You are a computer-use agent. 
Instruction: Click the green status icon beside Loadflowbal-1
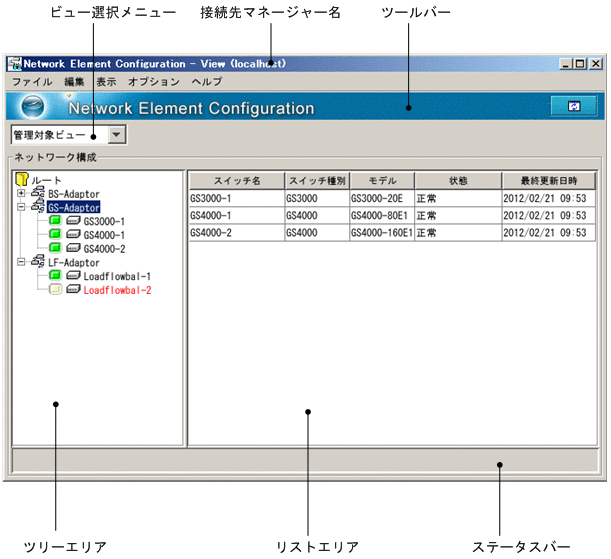click(x=55, y=276)
